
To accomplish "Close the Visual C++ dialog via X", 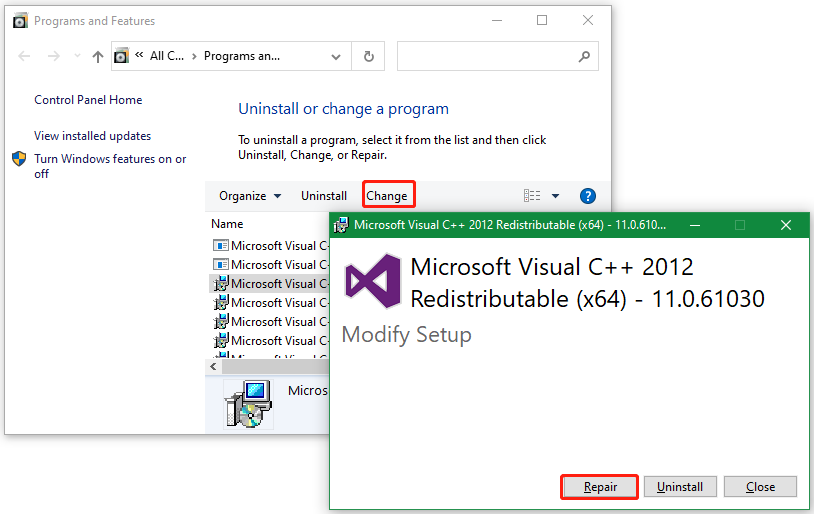I will coord(786,225).
